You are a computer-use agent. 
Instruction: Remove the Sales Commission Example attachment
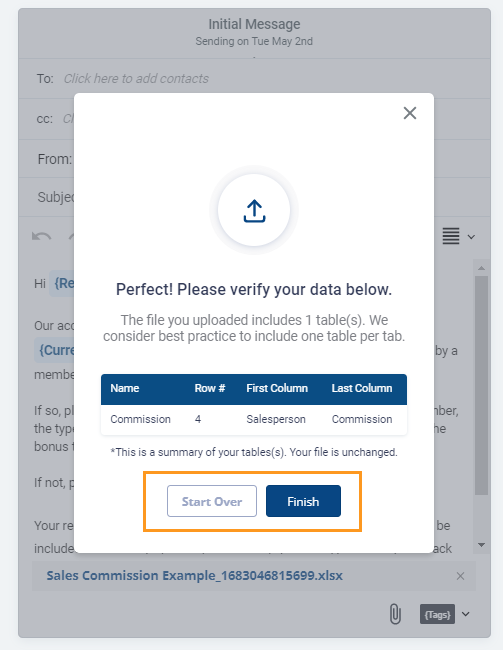tap(460, 576)
